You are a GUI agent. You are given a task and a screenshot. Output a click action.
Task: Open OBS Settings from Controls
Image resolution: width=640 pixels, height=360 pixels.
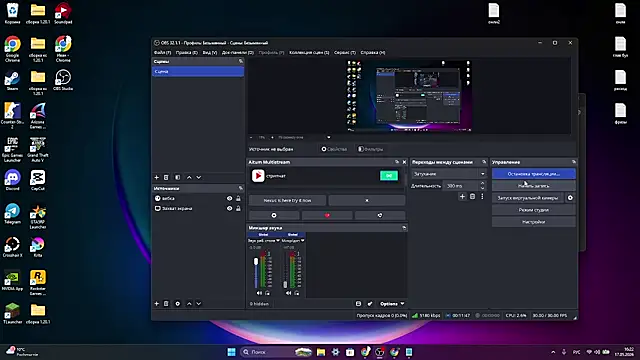533,222
